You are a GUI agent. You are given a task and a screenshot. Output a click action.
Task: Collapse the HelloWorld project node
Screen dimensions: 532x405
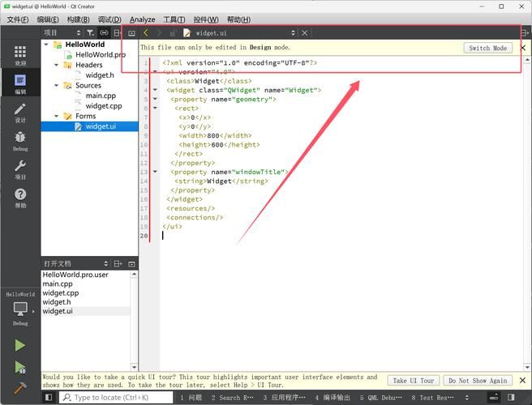[46, 45]
